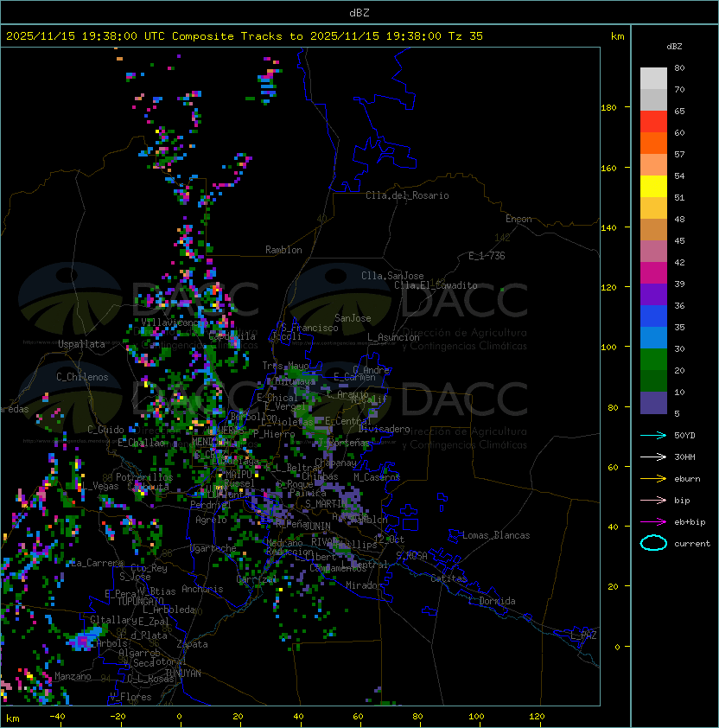719x728 pixels.
Task: Pick the dark green swatch between 20 and 10
Action: [x=653, y=380]
